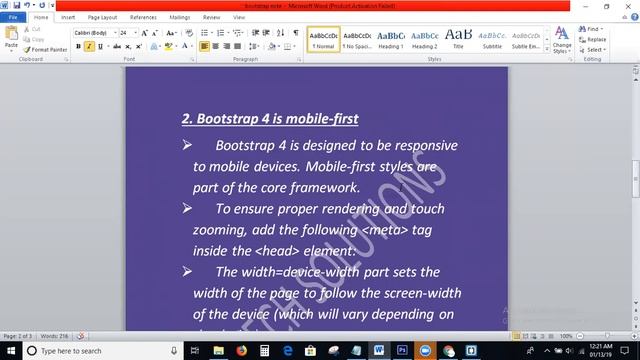Toggle Bold formatting
Image resolution: width=640 pixels, height=360 pixels.
point(78,47)
